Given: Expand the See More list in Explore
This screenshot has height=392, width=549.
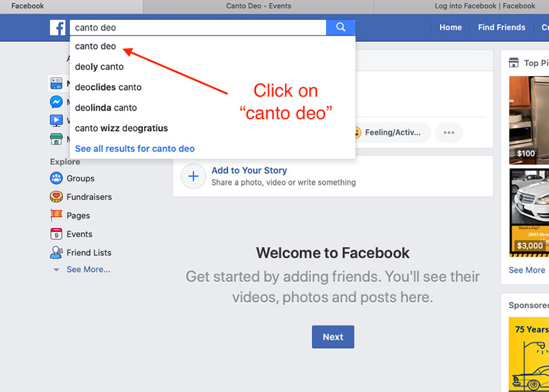Looking at the screenshot, I should tap(87, 270).
